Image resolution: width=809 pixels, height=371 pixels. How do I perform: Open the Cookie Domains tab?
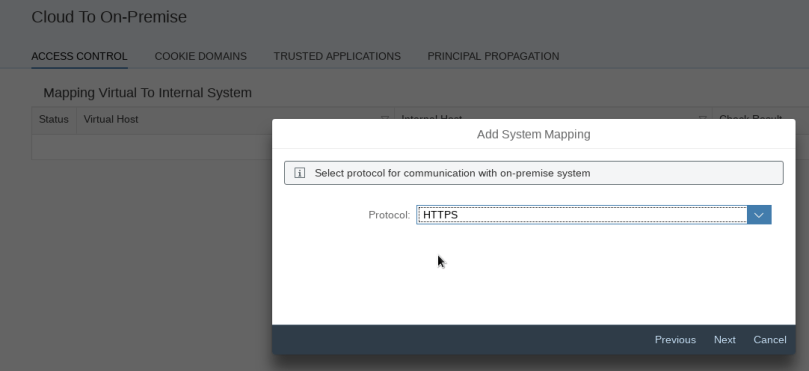201,56
